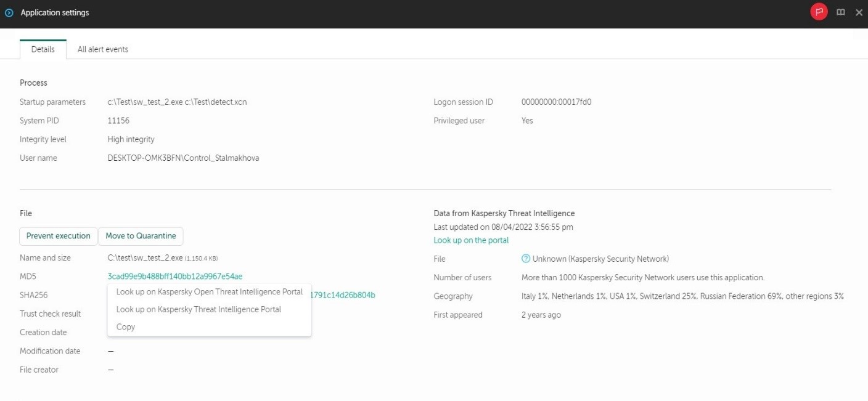Click the Logon session ID value
This screenshot has width=868, height=401.
556,102
